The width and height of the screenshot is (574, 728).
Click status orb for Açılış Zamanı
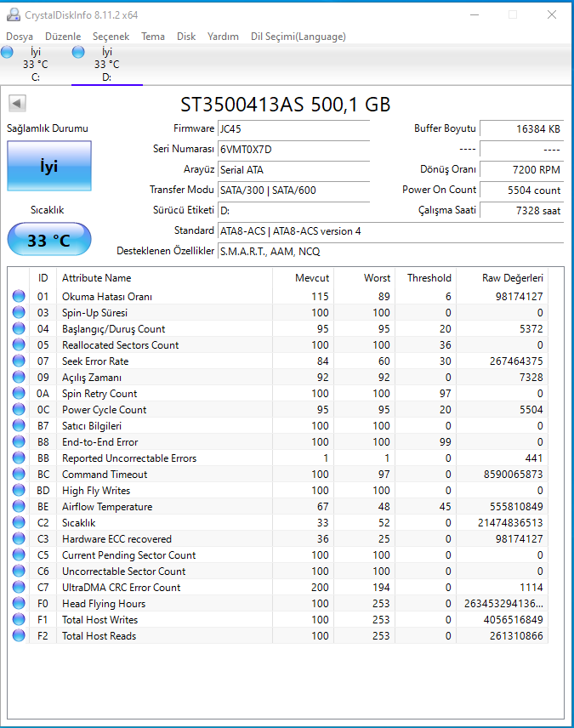[19, 377]
